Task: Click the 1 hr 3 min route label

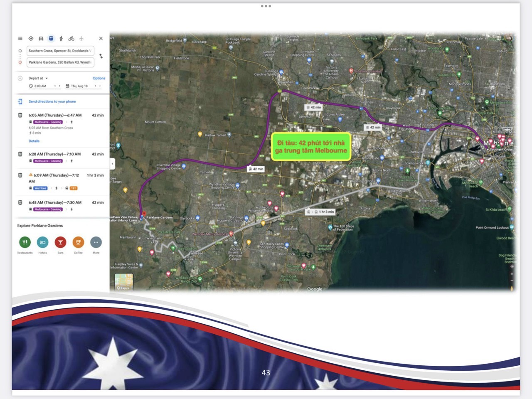Action: 320,212
